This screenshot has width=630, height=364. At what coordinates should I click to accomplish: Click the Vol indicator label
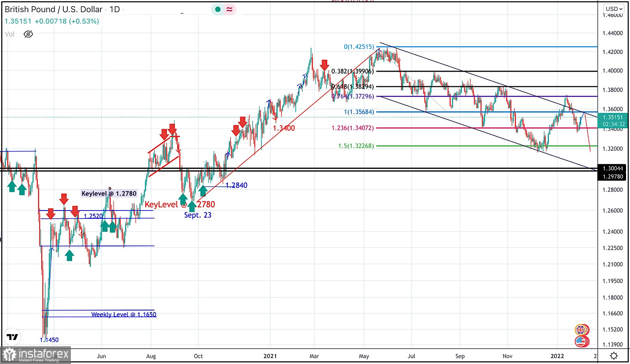[9, 34]
